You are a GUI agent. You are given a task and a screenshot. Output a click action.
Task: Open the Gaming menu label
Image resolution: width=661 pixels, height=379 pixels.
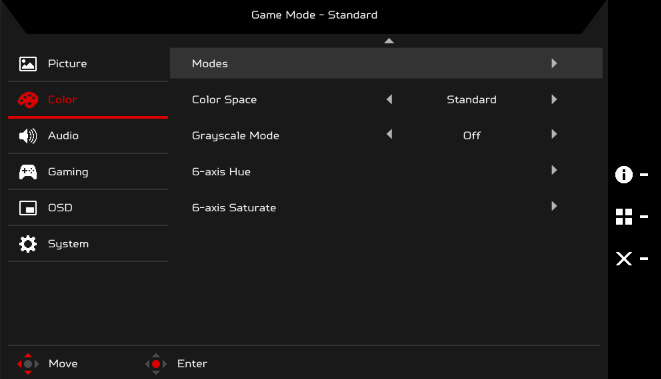(x=68, y=172)
